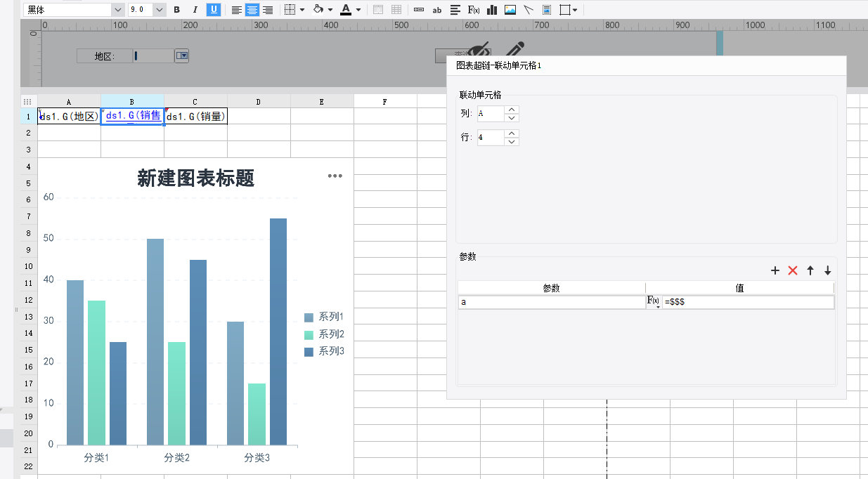Add a new parameter with the plus icon
This screenshot has height=479, width=868.
(775, 270)
